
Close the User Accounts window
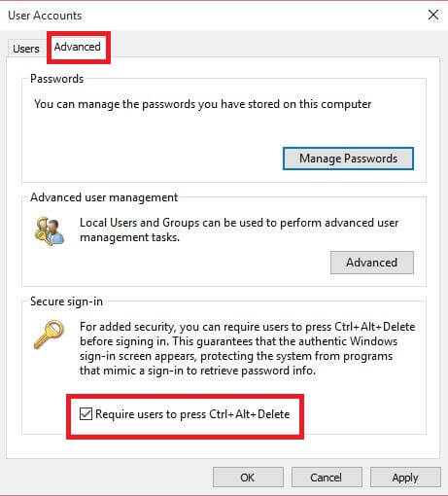click(433, 15)
